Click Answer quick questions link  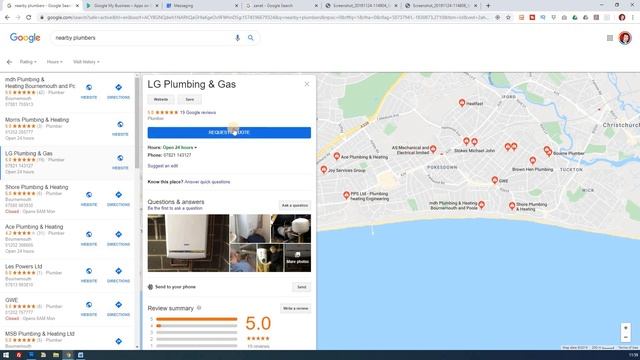click(207, 182)
